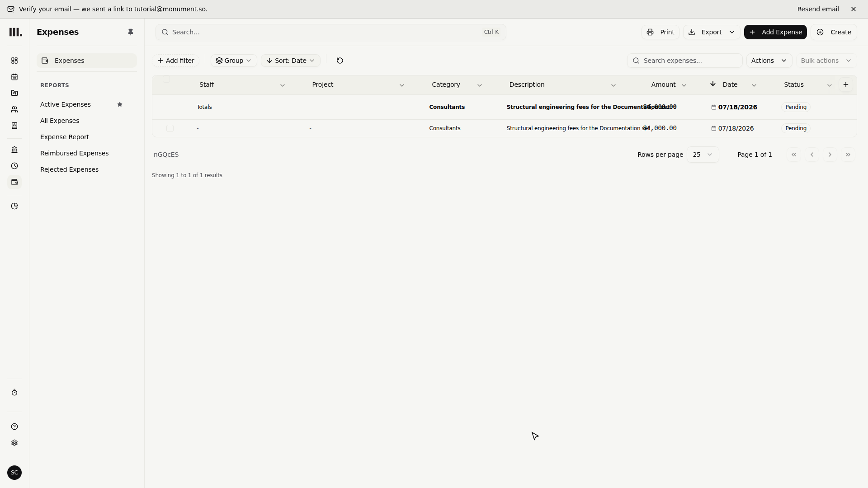Open the Amount column menu chevron

(x=684, y=85)
